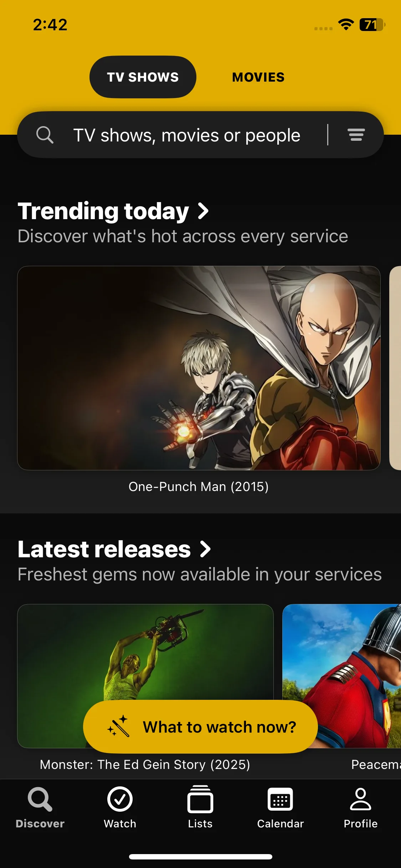This screenshot has height=868, width=401.
Task: Open the Watch tab checkmark icon
Action: pyautogui.click(x=120, y=799)
